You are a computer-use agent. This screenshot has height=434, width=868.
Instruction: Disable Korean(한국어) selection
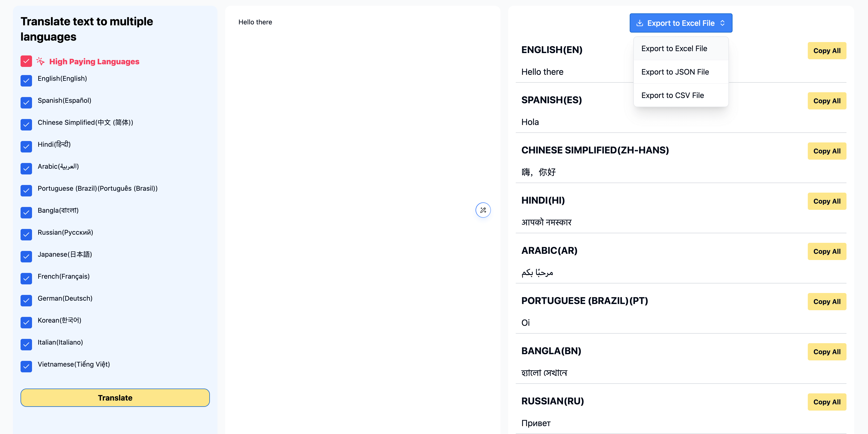pos(26,322)
